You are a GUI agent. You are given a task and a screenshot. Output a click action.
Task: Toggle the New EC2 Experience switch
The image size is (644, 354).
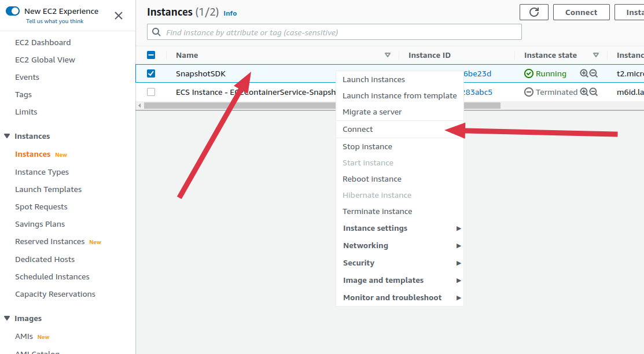coord(13,11)
